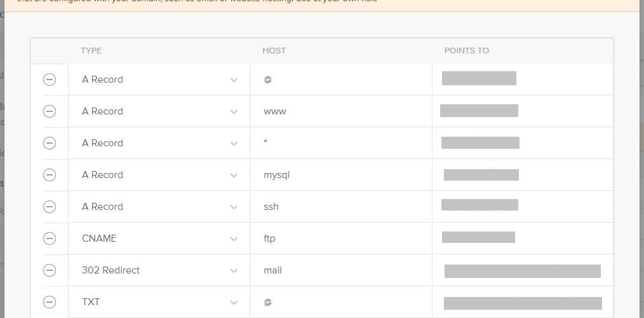
Task: Delete the ssh A Record row
Action: coord(50,207)
